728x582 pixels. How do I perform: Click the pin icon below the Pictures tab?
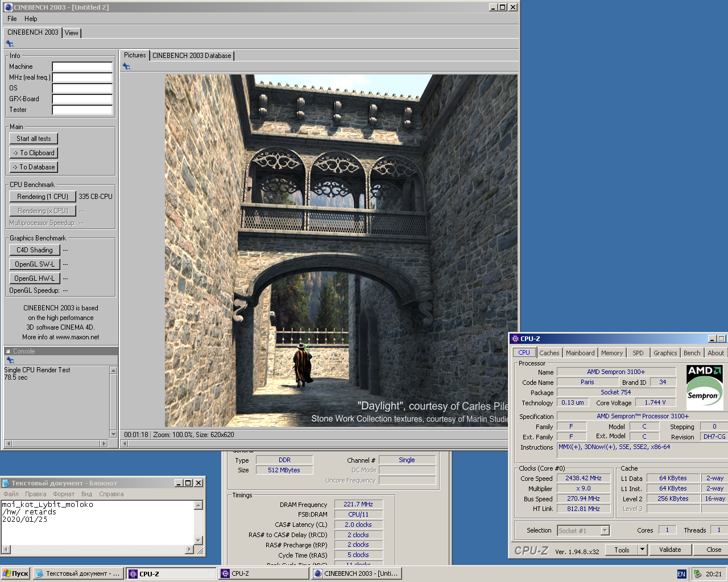coord(126,66)
